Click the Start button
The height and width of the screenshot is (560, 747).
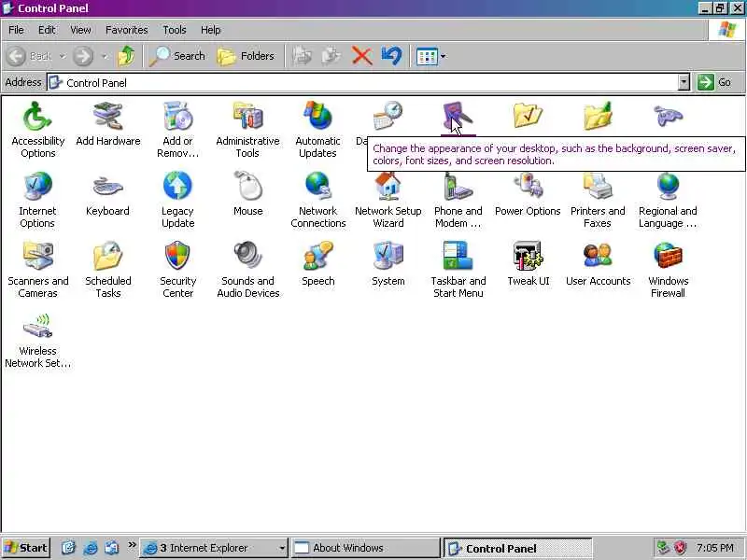(26, 548)
